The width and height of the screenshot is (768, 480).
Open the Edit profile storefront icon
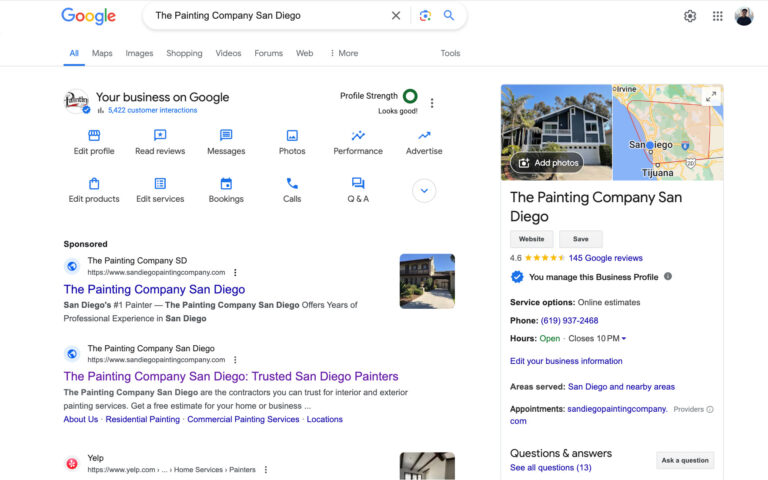[x=94, y=135]
